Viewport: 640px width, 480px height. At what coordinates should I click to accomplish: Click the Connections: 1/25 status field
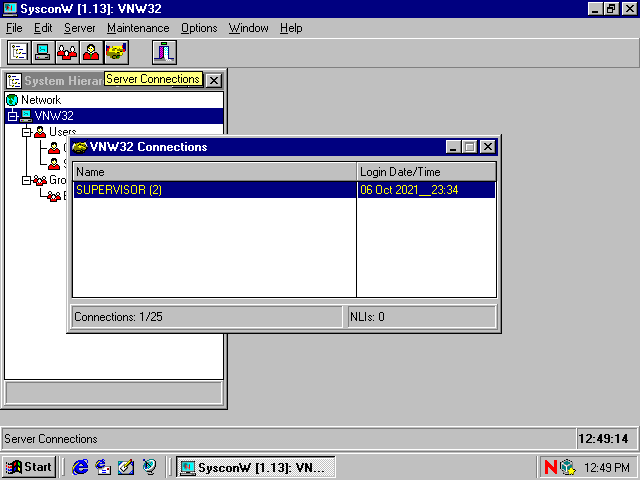[x=207, y=317]
